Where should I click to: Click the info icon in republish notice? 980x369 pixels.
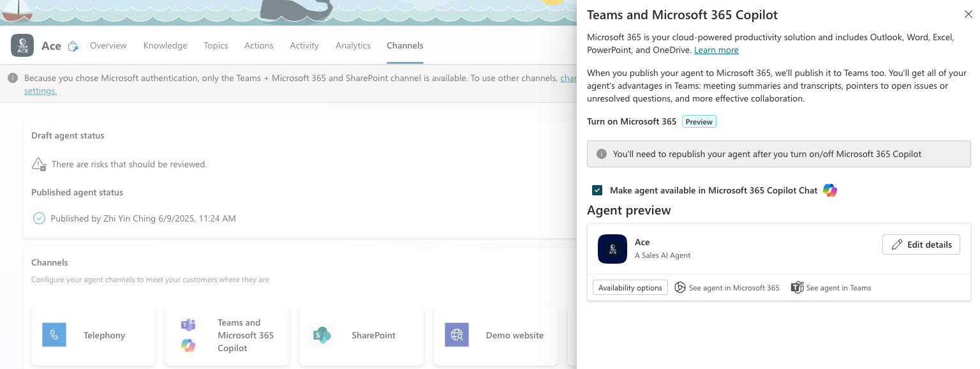pyautogui.click(x=601, y=154)
